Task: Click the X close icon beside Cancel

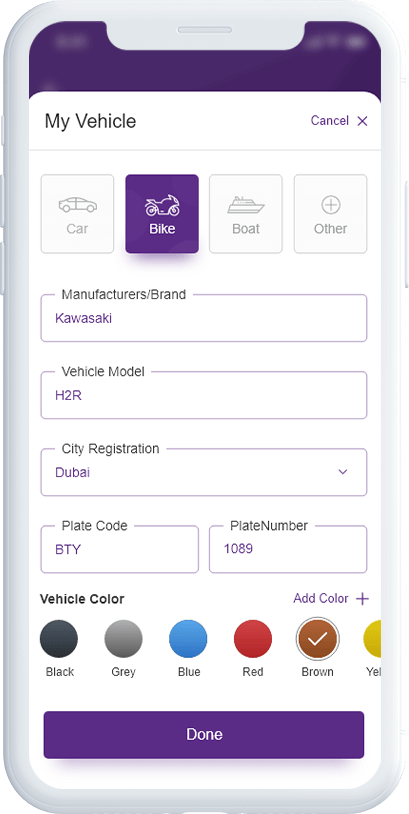Action: (x=362, y=121)
